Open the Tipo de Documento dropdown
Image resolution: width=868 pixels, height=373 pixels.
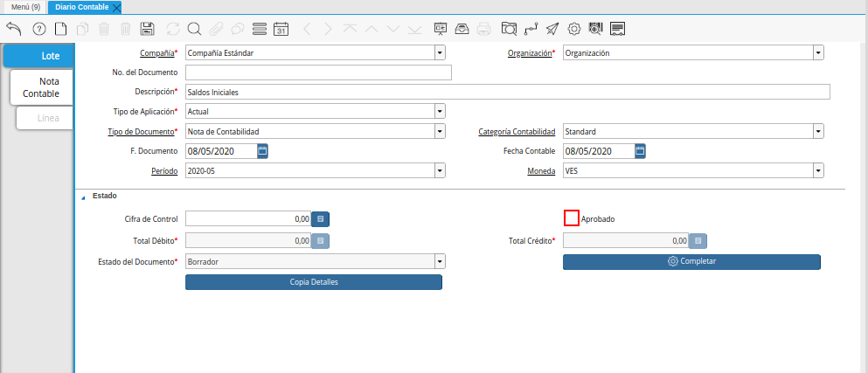click(x=440, y=131)
